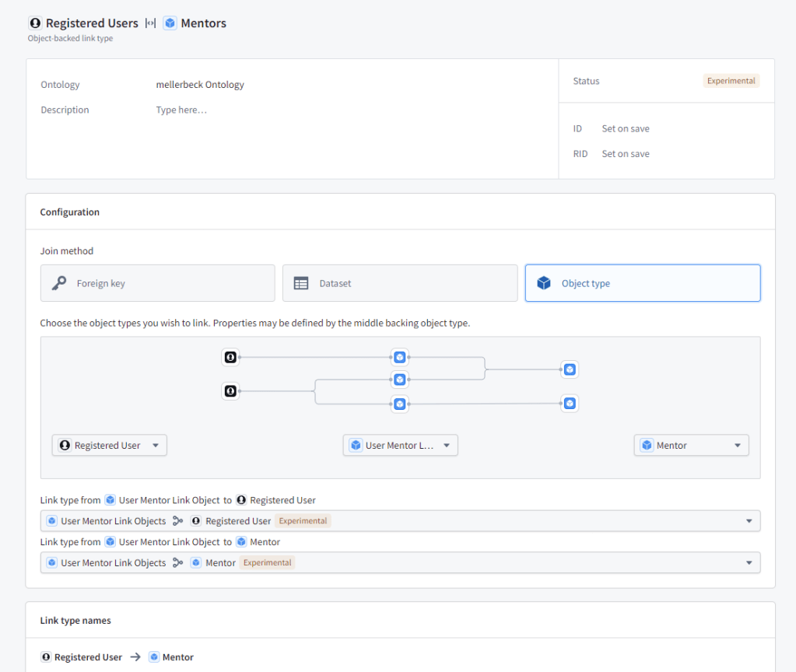The height and width of the screenshot is (672, 796).
Task: Open the User Mentor Link Object dropdown
Action: pyautogui.click(x=400, y=446)
